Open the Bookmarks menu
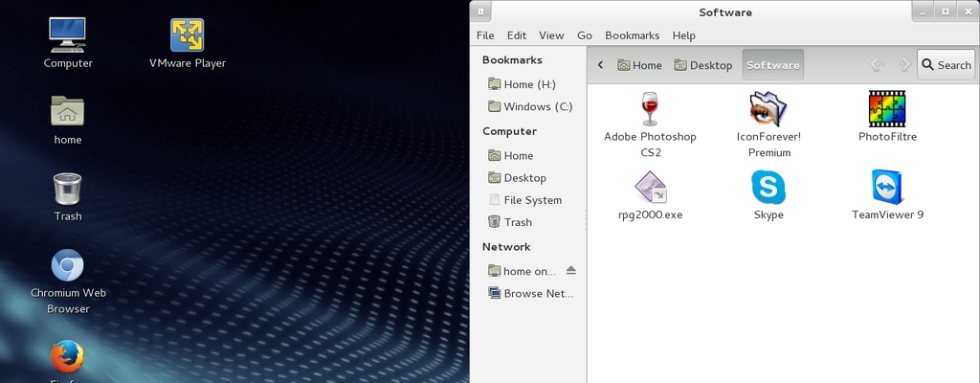This screenshot has width=980, height=383. [632, 35]
